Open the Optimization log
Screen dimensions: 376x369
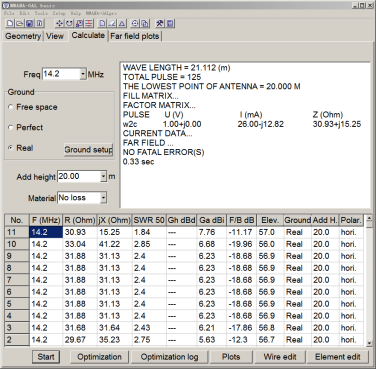pyautogui.click(x=169, y=357)
